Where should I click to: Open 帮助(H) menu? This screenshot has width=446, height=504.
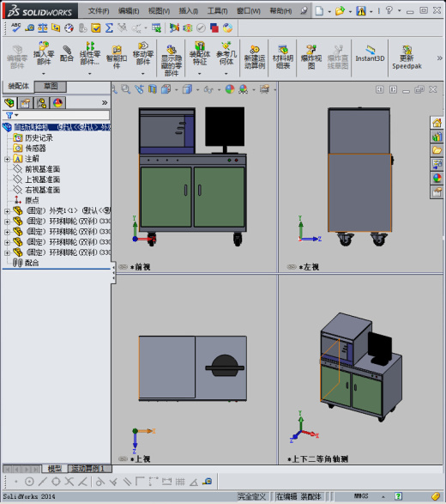(280, 11)
